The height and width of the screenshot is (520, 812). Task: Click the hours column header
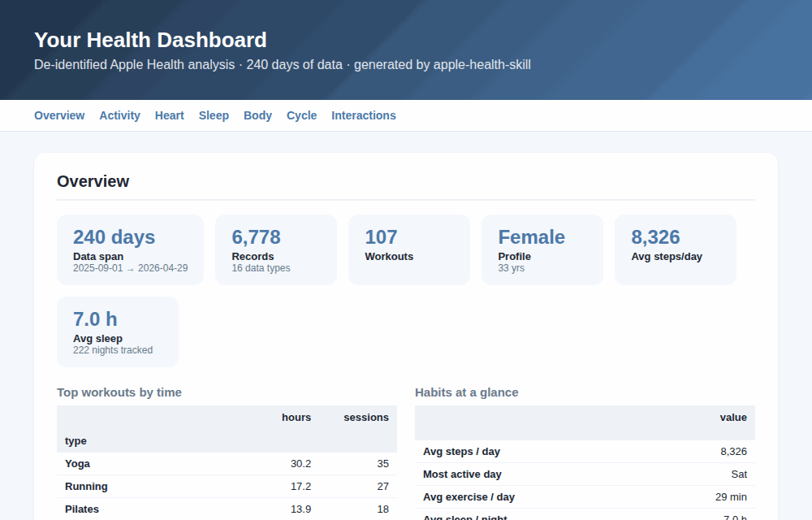coord(296,418)
